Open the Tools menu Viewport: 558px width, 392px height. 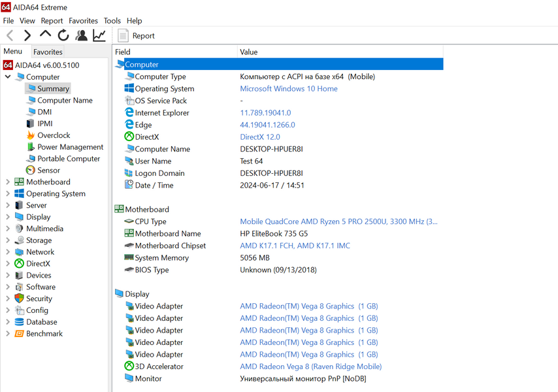112,21
